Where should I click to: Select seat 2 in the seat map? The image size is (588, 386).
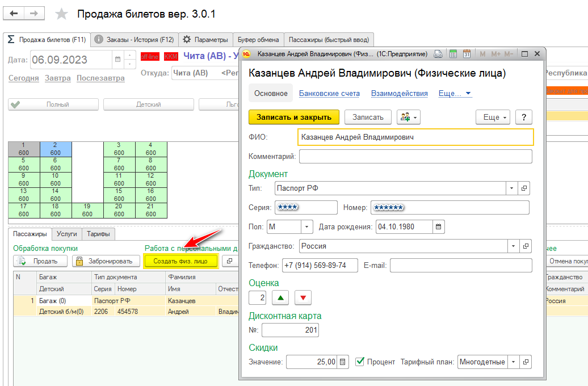point(56,149)
